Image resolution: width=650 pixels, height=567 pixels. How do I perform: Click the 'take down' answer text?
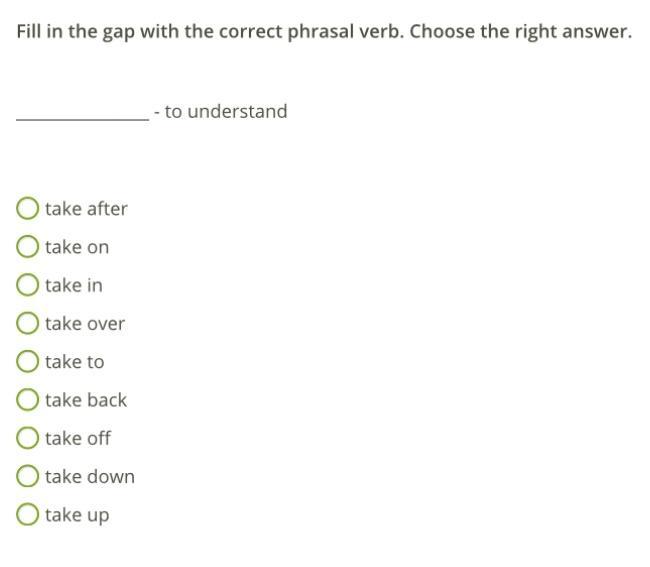(x=89, y=477)
